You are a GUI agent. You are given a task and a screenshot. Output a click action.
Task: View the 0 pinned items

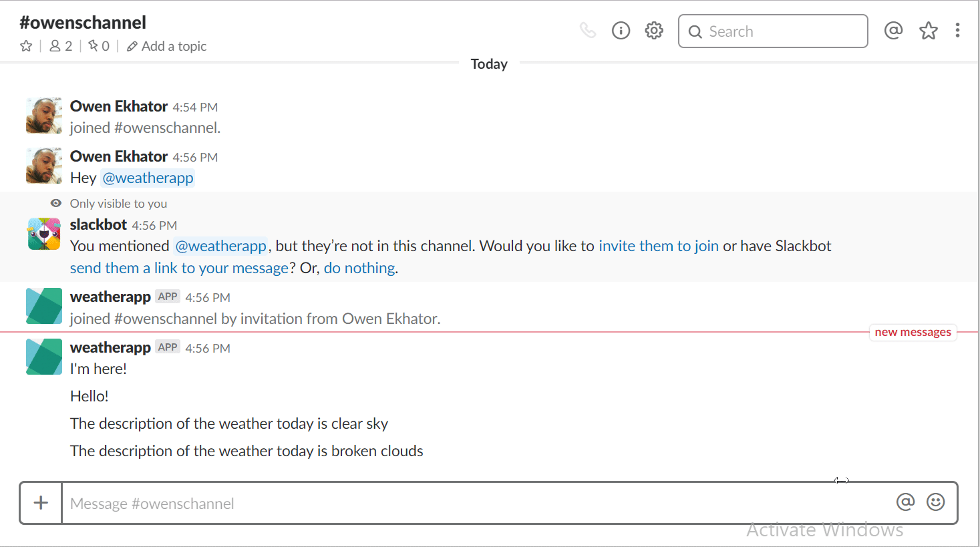tap(99, 46)
